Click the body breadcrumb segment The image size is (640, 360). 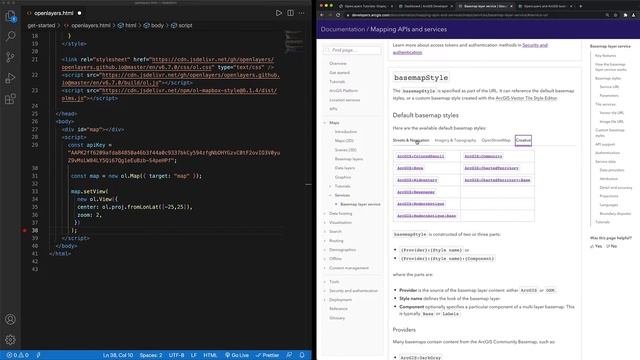(x=153, y=25)
